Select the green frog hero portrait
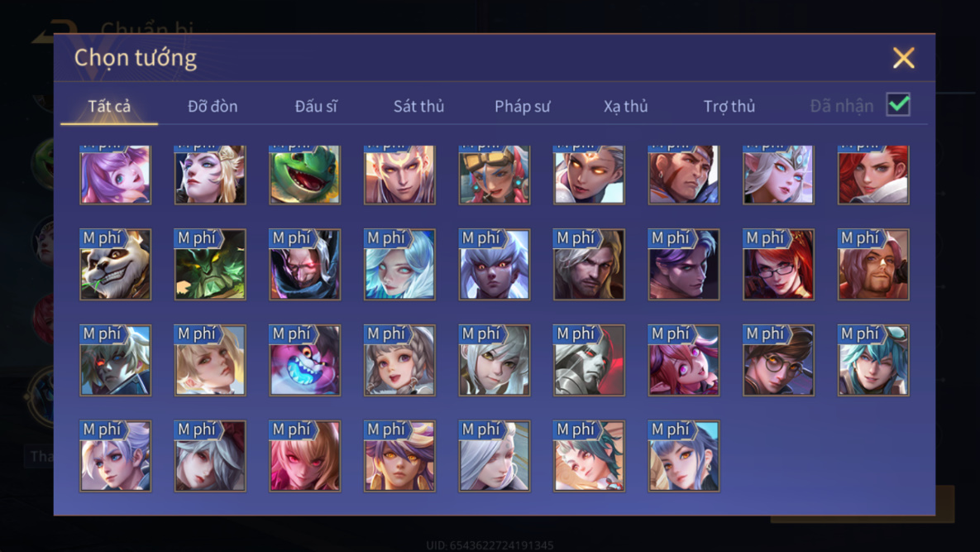The height and width of the screenshot is (552, 980). click(x=305, y=175)
